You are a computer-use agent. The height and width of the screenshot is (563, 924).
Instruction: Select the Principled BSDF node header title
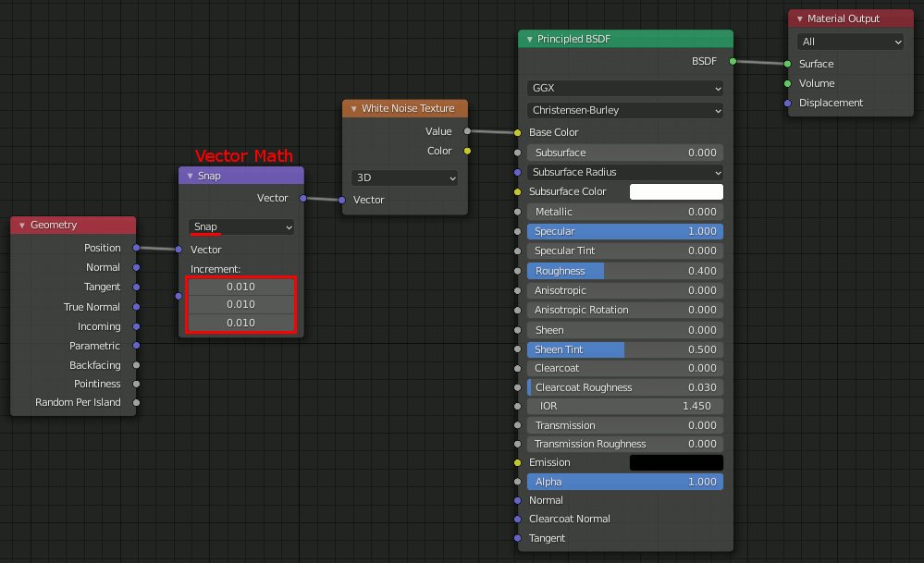tap(573, 40)
